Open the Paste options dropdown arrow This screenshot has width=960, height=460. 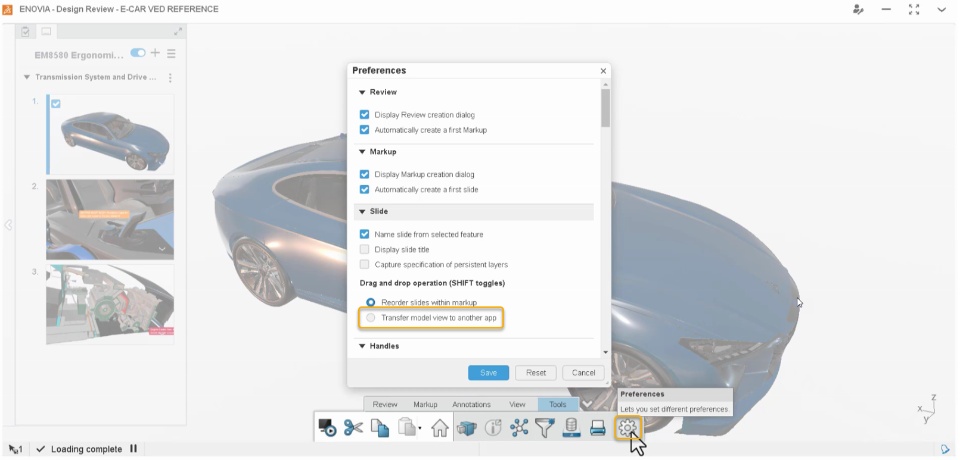point(420,428)
